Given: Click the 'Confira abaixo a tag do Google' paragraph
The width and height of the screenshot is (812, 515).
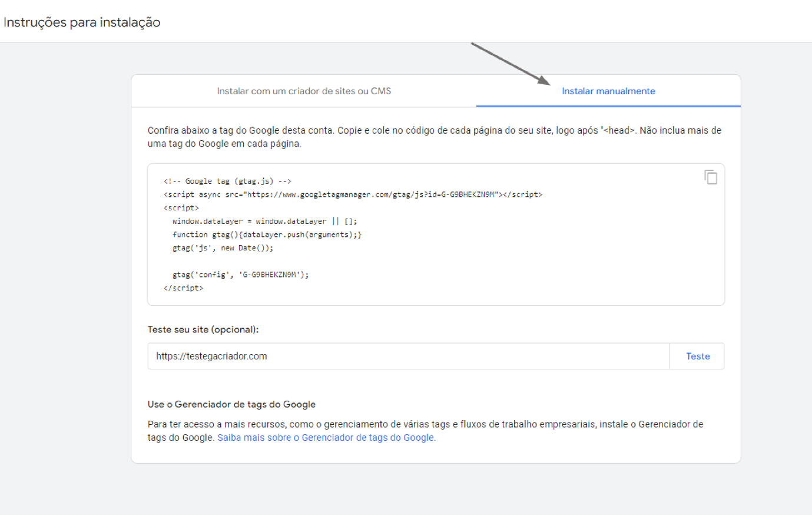Looking at the screenshot, I should [435, 137].
